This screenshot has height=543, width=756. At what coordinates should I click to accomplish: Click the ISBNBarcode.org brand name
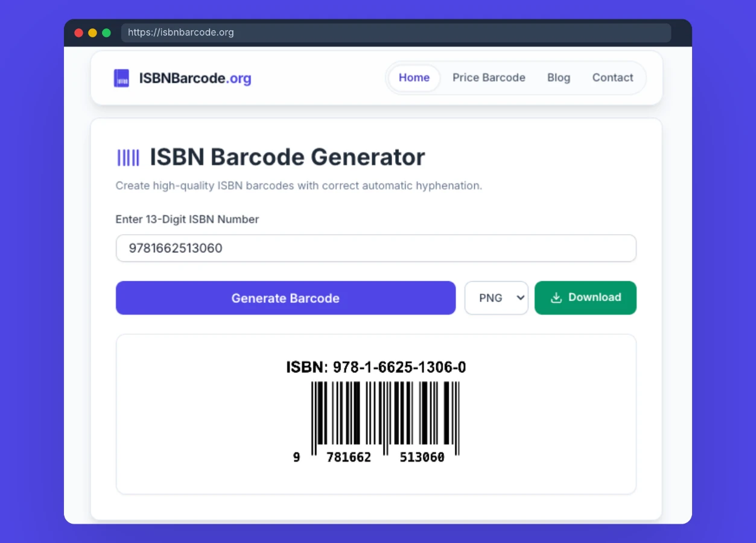195,78
